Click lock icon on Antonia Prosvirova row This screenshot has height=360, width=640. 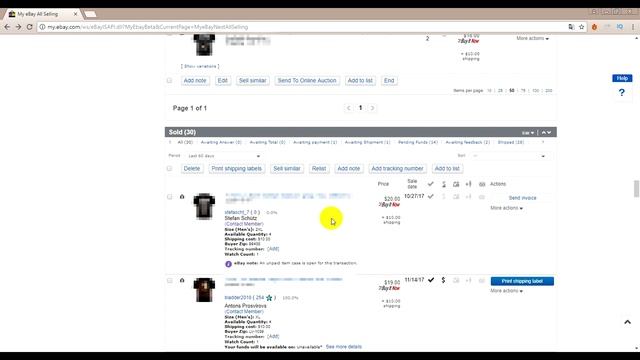(x=182, y=280)
